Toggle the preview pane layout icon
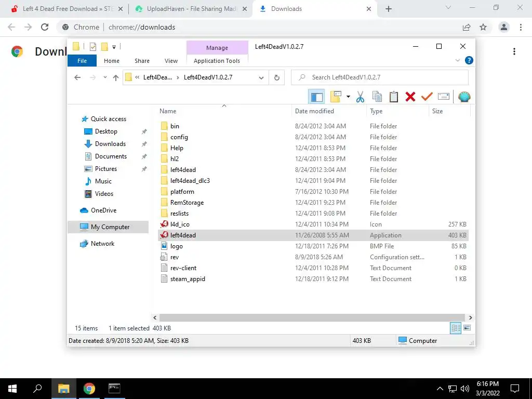The image size is (532, 399). (x=316, y=97)
